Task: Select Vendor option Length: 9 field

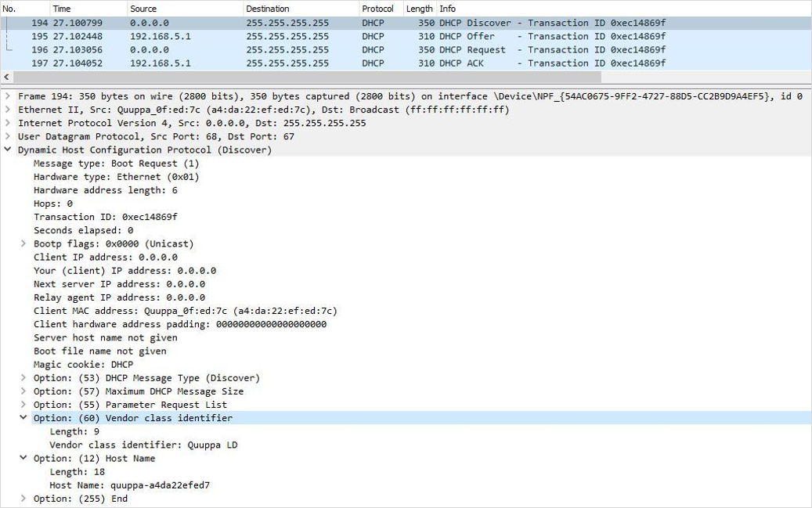Action: tap(74, 431)
